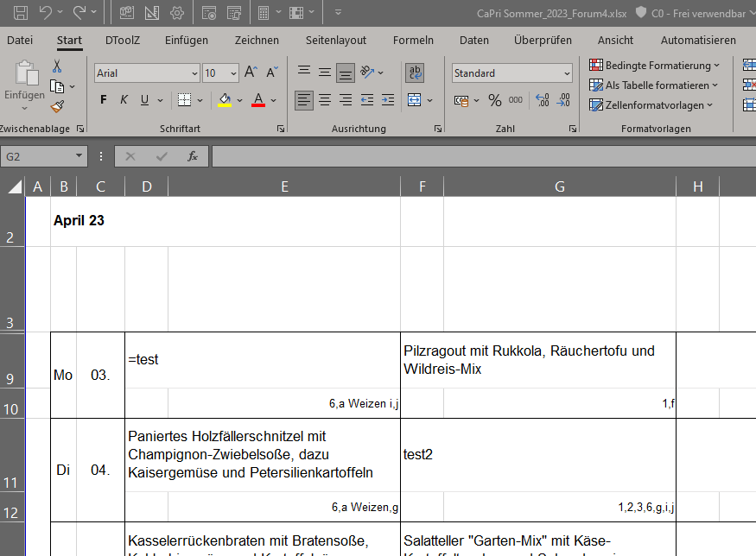Apply thousands separator style (000)
Image resolution: width=756 pixels, height=556 pixels.
click(x=516, y=100)
